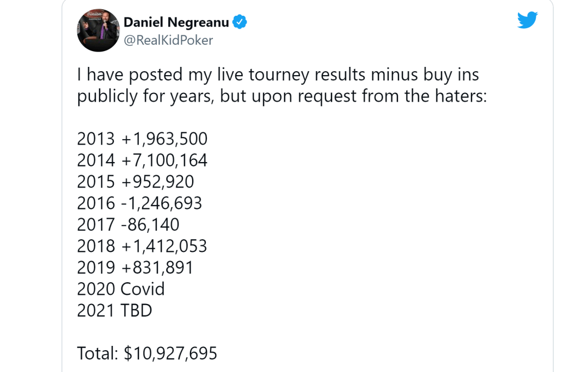This screenshot has width=588, height=372.
Task: Select the +1,412,053 figure for 2018
Action: pyautogui.click(x=164, y=246)
